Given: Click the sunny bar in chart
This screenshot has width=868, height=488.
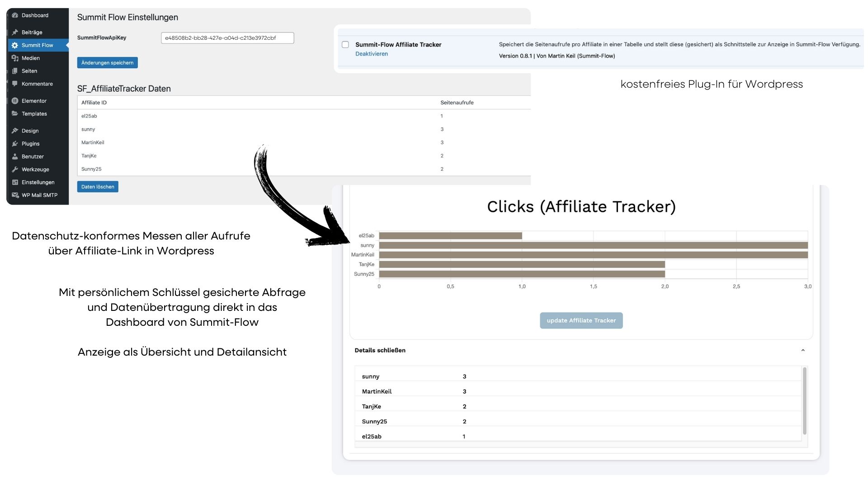Looking at the screenshot, I should (594, 245).
